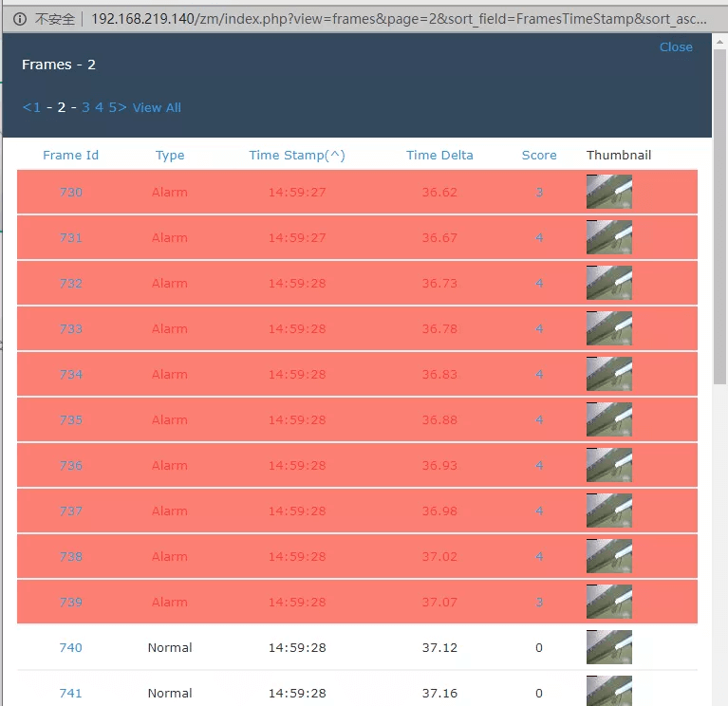
Task: Click score value of frame 735
Action: pyautogui.click(x=539, y=419)
